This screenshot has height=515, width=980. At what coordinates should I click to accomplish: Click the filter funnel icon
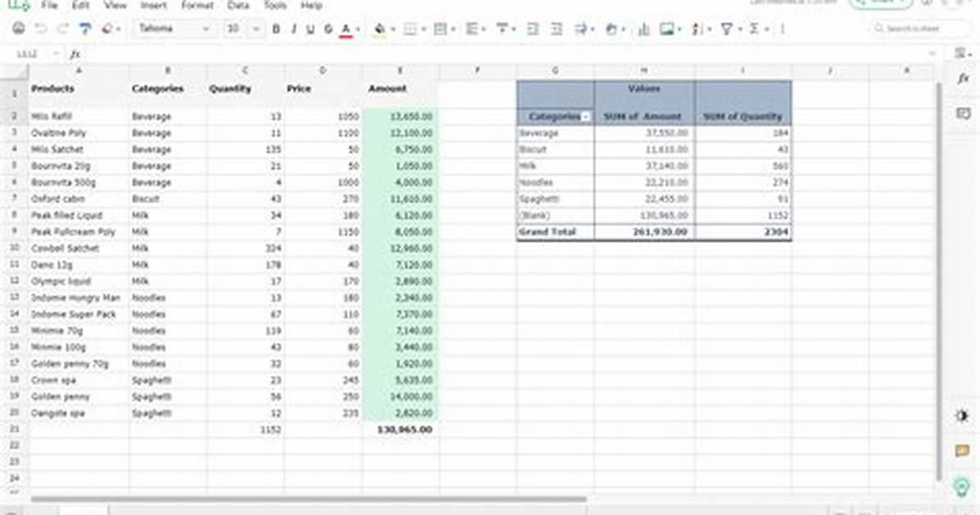pyautogui.click(x=726, y=29)
